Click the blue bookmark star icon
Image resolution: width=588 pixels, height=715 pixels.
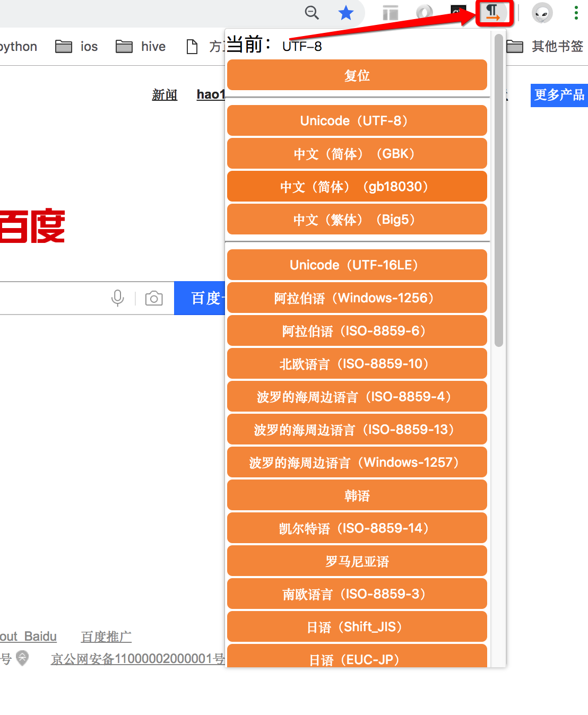point(346,12)
